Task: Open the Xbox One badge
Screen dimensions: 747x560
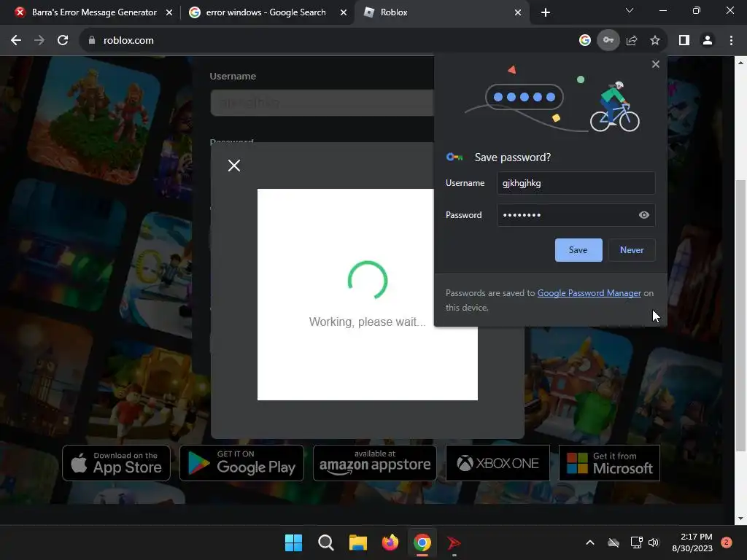Action: (498, 463)
